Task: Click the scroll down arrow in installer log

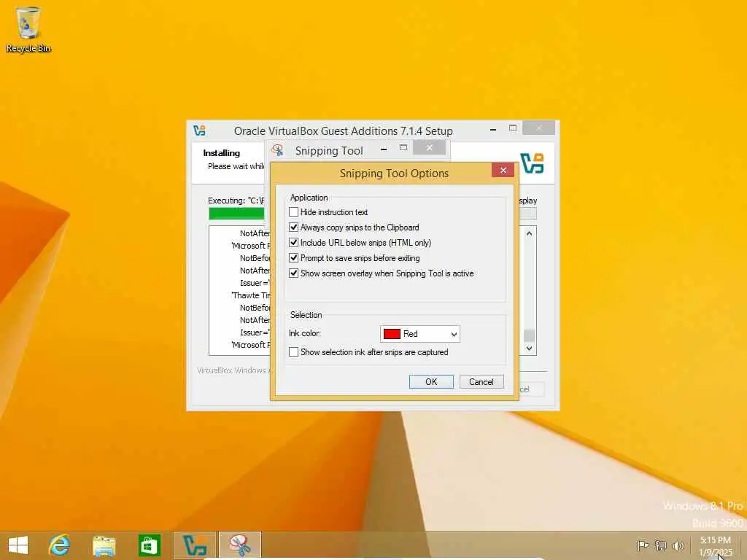Action: click(x=529, y=348)
